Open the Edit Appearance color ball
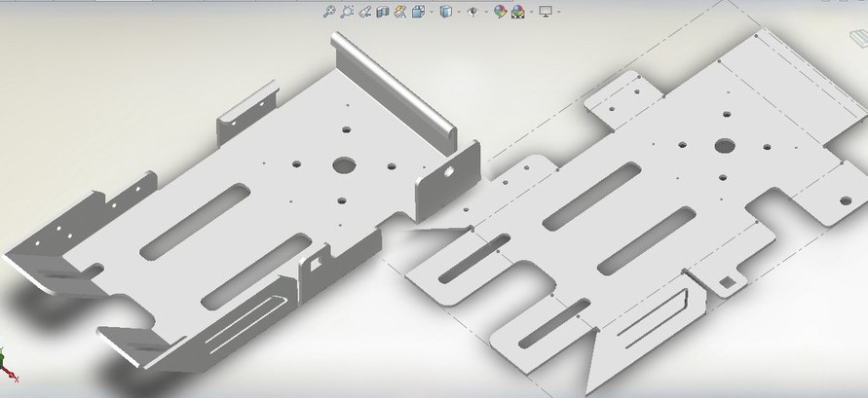This screenshot has height=398, width=868. click(x=500, y=12)
